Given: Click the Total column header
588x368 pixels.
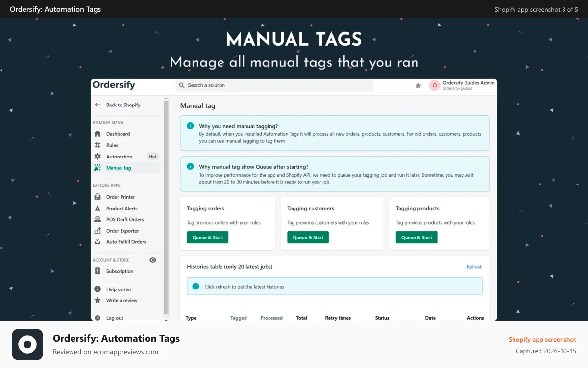Looking at the screenshot, I should click(301, 318).
